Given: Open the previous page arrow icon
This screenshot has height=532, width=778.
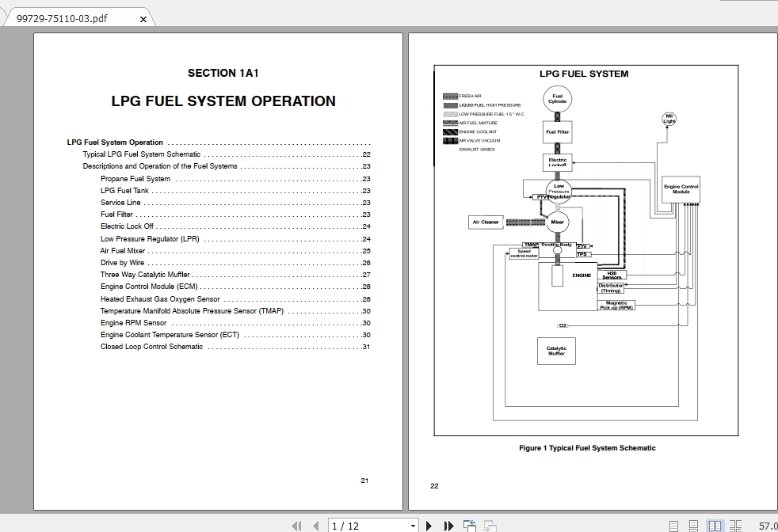Looking at the screenshot, I should pos(315,525).
